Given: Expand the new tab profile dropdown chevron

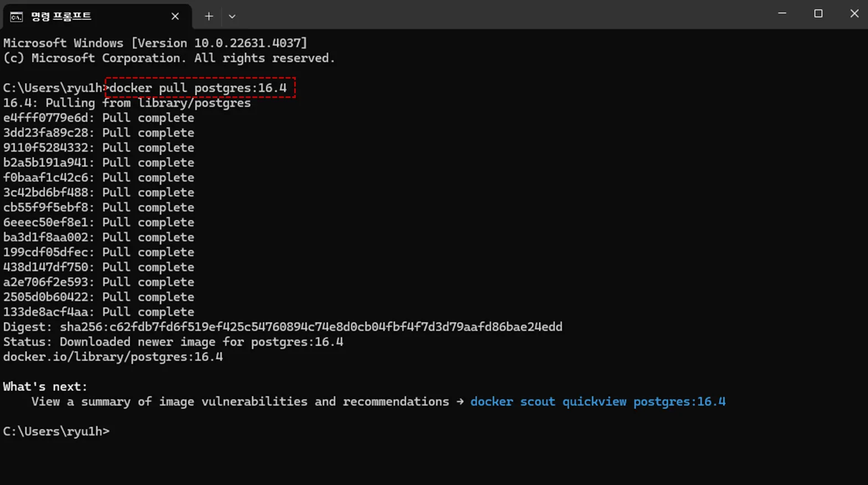Looking at the screenshot, I should coord(232,17).
